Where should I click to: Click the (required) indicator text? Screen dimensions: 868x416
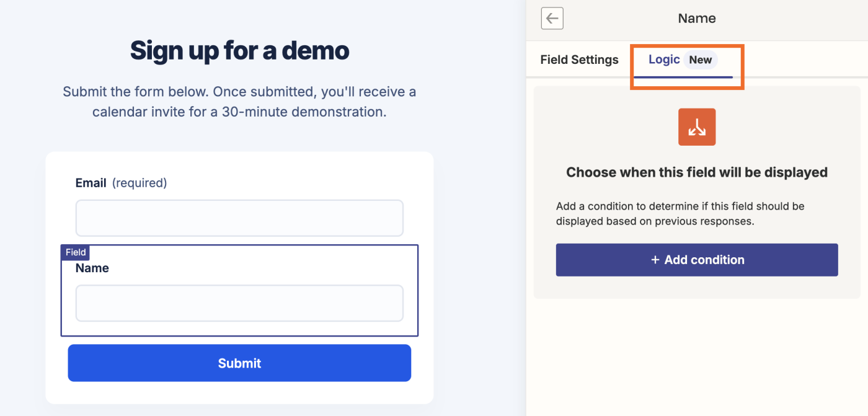[139, 183]
